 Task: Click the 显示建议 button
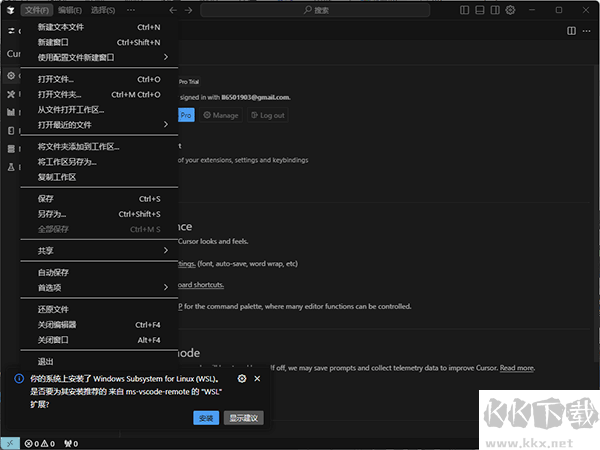coord(244,418)
